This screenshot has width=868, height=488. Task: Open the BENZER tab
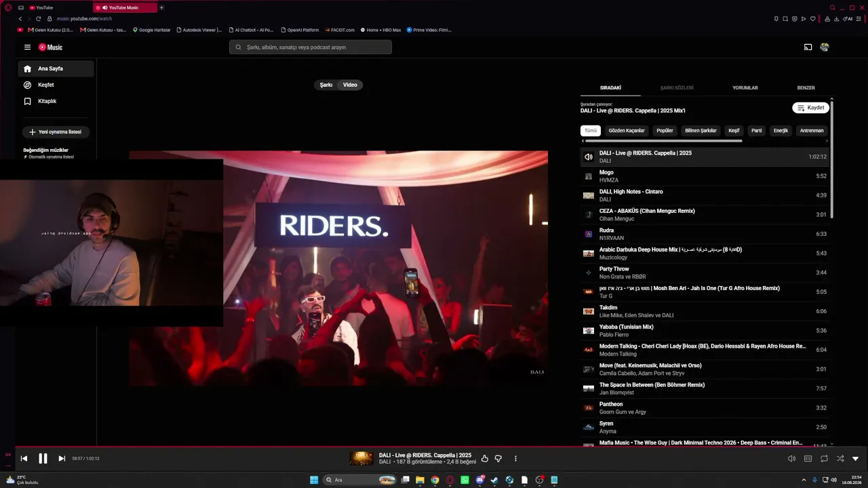[x=806, y=88]
